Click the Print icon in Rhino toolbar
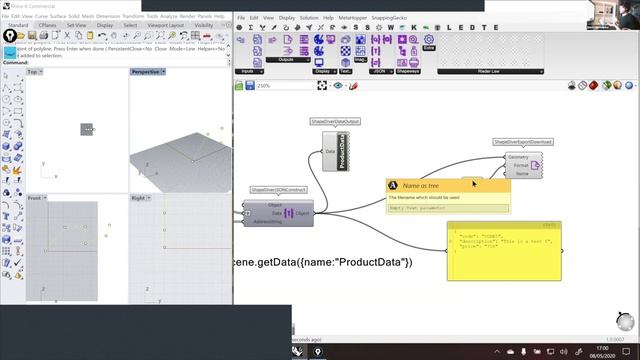 (x=44, y=36)
